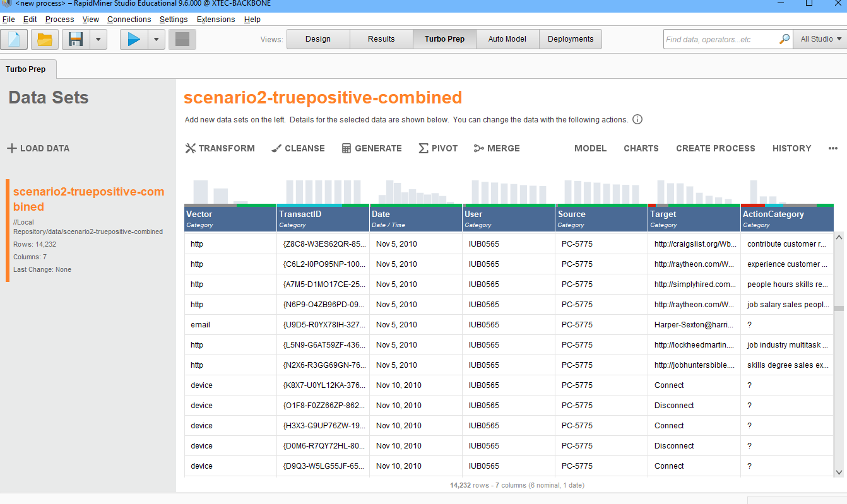847x504 pixels.
Task: Click the 'job salary sales peopl...' ActionCategory cell
Action: pyautogui.click(x=787, y=305)
